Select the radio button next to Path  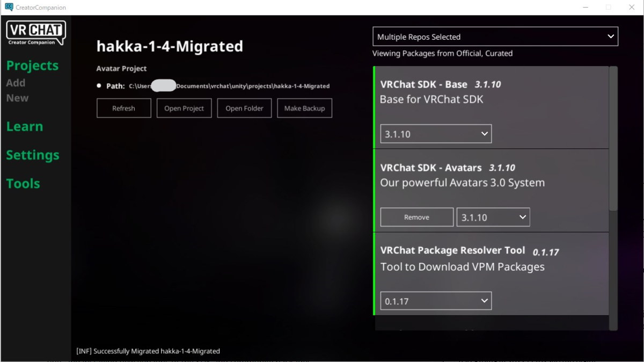[x=98, y=85]
